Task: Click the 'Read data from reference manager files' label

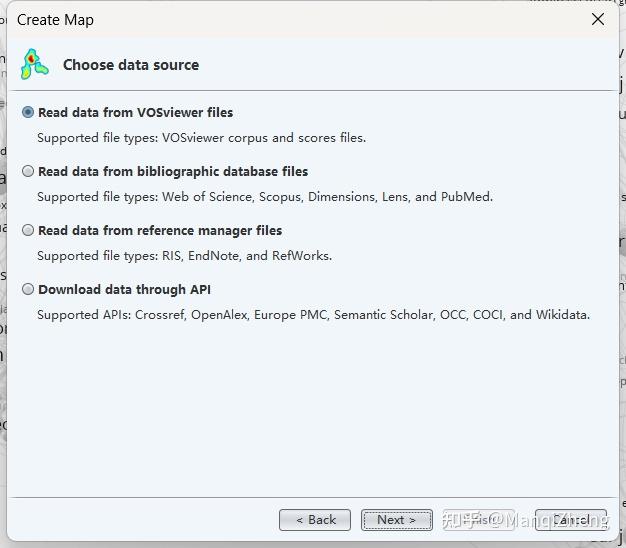Action: click(x=160, y=230)
